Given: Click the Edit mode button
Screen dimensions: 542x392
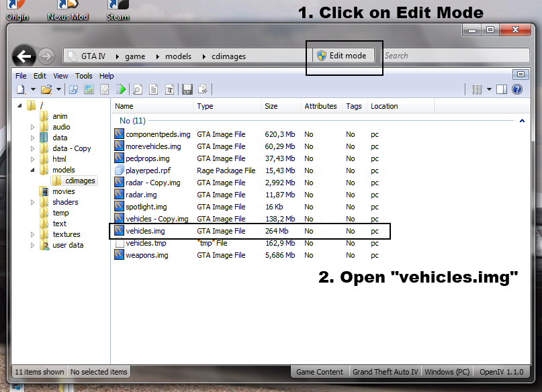Looking at the screenshot, I should (344, 56).
